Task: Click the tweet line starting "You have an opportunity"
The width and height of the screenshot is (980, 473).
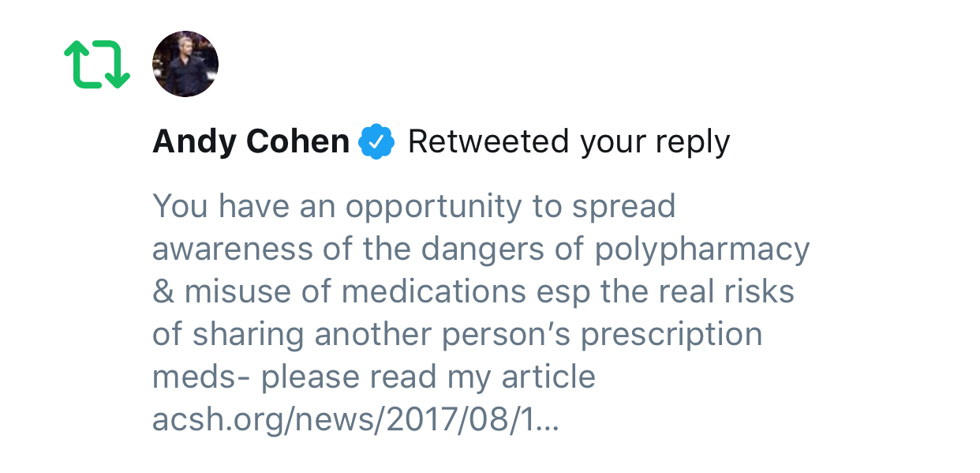Action: (413, 207)
